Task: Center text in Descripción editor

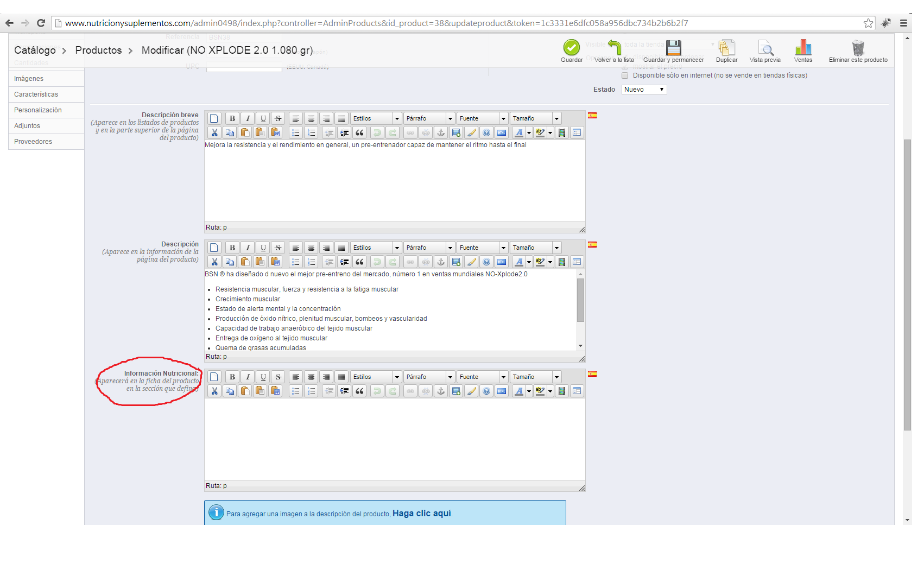Action: pyautogui.click(x=311, y=248)
